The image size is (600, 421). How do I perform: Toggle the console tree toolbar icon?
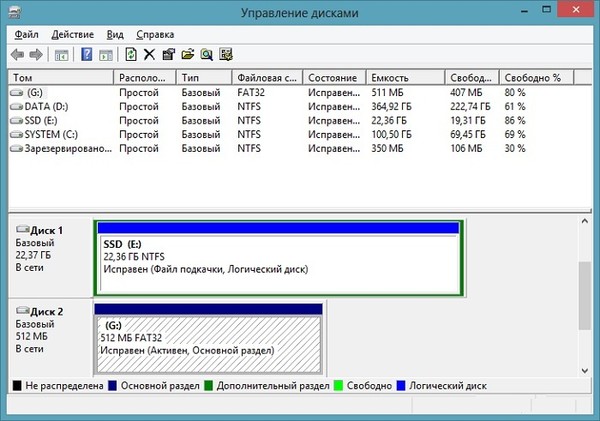click(61, 55)
